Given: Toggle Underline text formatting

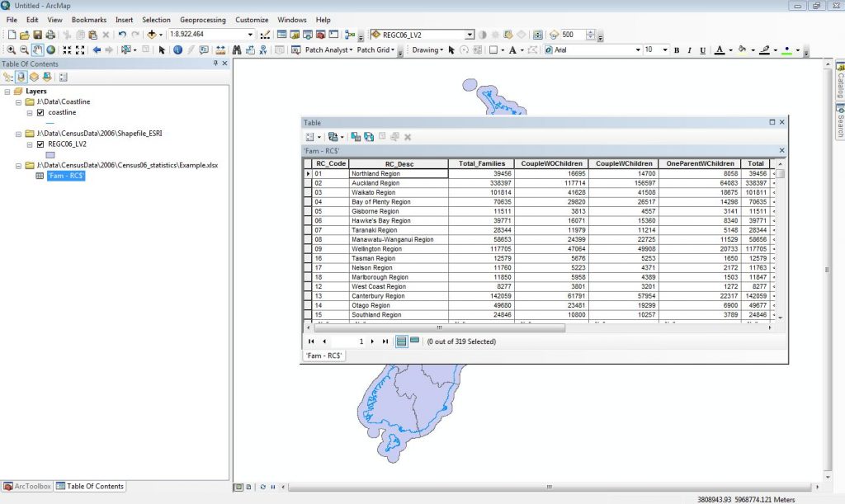Looking at the screenshot, I should tap(703, 50).
